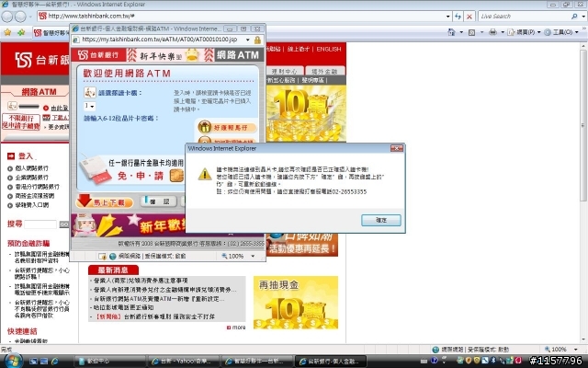This screenshot has height=368, width=588.
Task: Click the Taishin logo in ATM popup header
Action: coord(98,55)
